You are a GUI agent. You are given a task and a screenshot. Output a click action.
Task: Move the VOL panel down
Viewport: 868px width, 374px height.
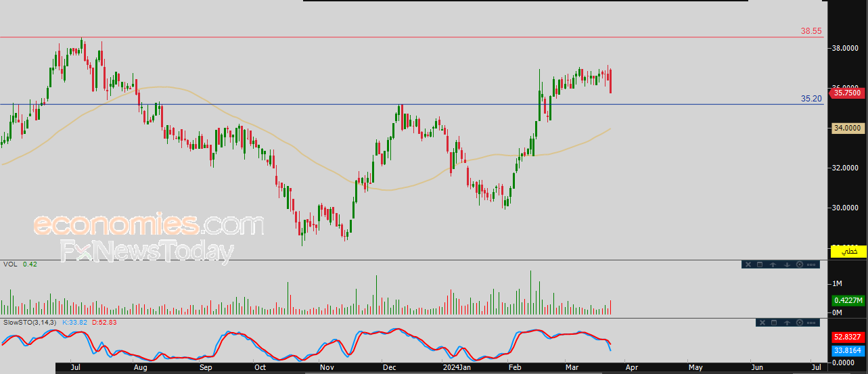pyautogui.click(x=787, y=264)
